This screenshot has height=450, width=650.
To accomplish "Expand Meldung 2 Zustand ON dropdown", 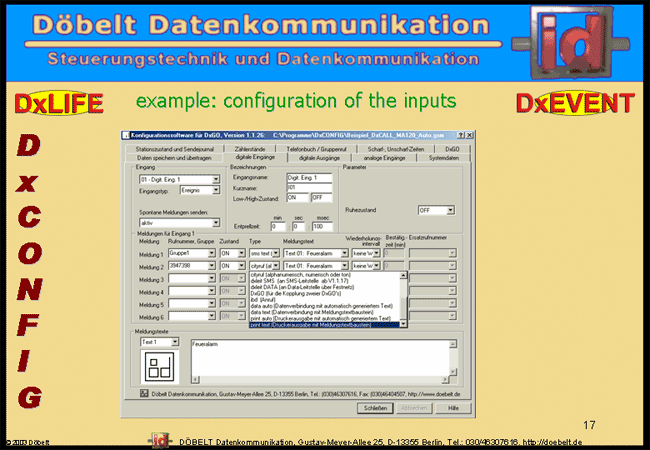I will [241, 266].
